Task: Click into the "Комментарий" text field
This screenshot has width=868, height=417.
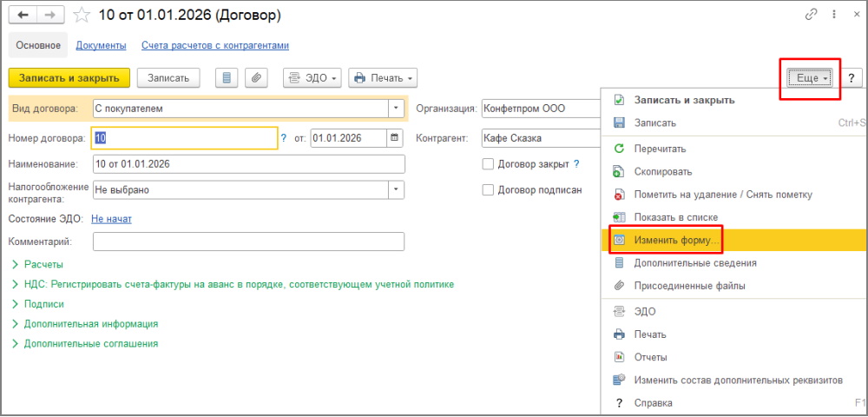Action: pos(248,242)
